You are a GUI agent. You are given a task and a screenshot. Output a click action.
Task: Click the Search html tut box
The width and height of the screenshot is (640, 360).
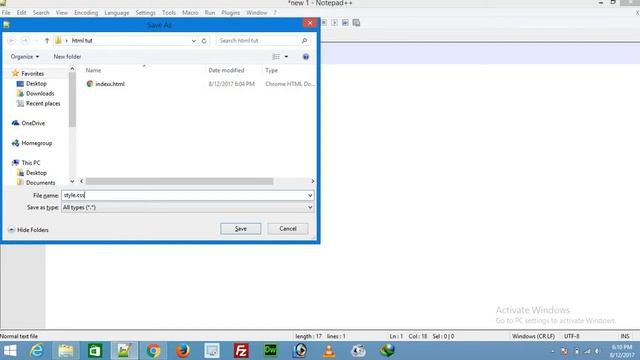click(258, 40)
